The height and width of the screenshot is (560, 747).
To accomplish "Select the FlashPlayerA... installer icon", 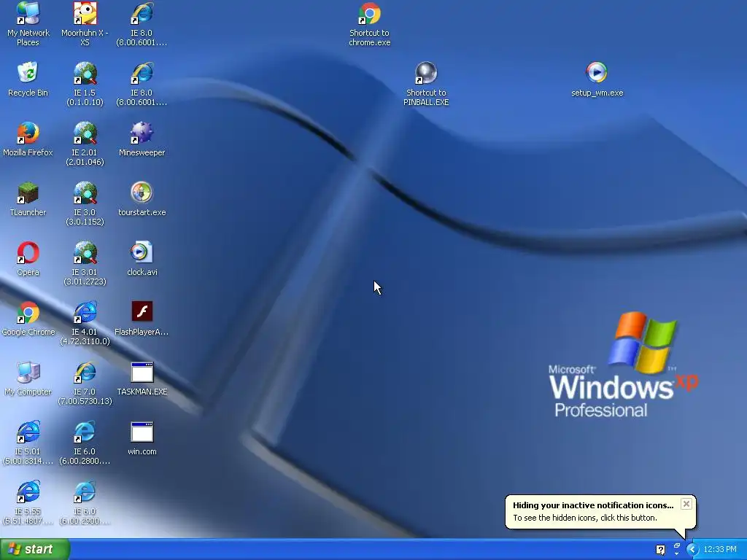I will (x=142, y=312).
